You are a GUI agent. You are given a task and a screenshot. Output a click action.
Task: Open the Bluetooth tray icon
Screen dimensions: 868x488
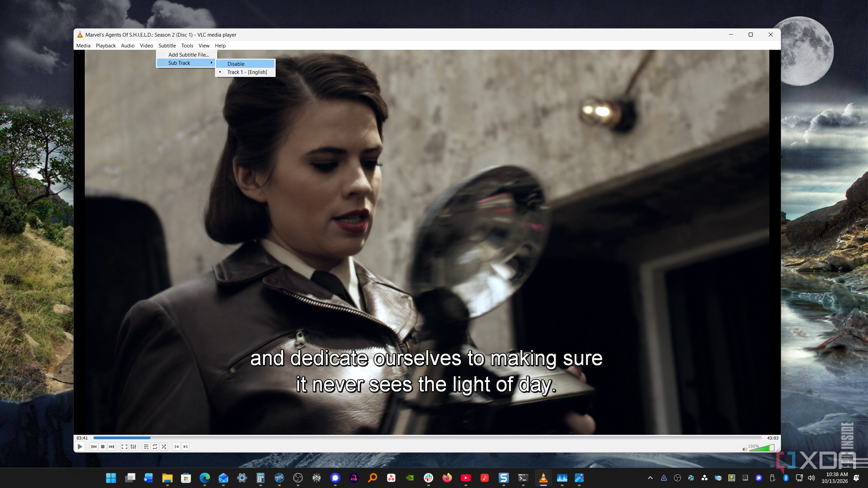coord(786,478)
